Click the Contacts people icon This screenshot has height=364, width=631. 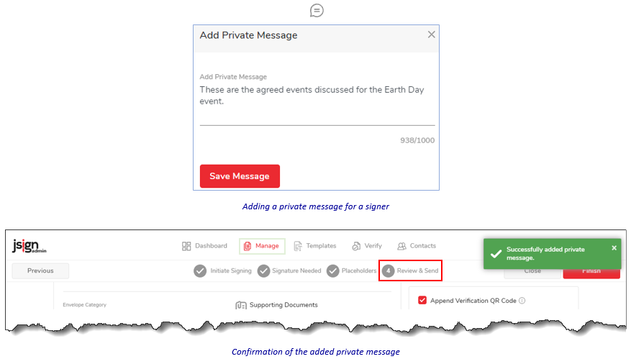pos(401,246)
